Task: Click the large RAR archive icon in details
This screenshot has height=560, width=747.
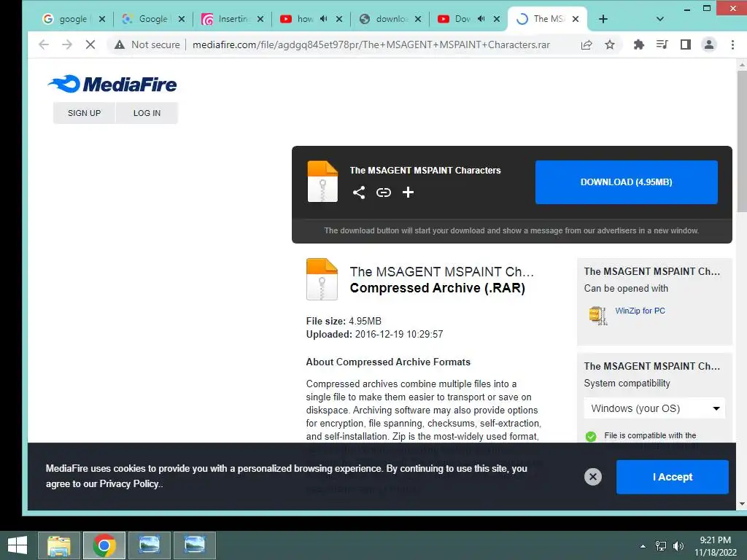Action: [322, 279]
